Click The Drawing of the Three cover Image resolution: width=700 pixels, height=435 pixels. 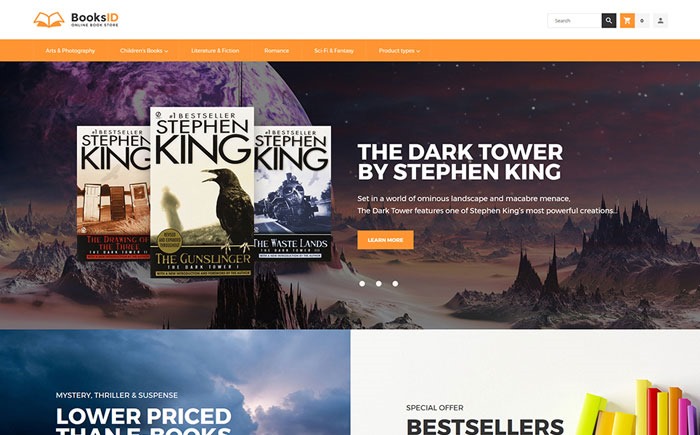(x=113, y=193)
